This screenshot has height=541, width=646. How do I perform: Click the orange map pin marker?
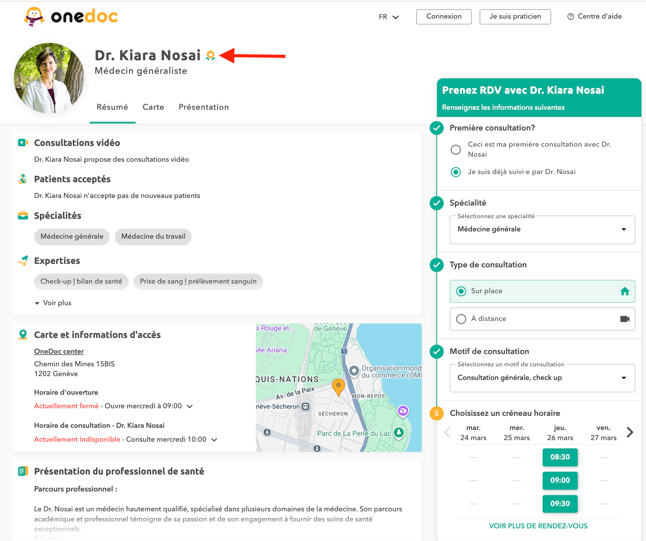coord(339,386)
